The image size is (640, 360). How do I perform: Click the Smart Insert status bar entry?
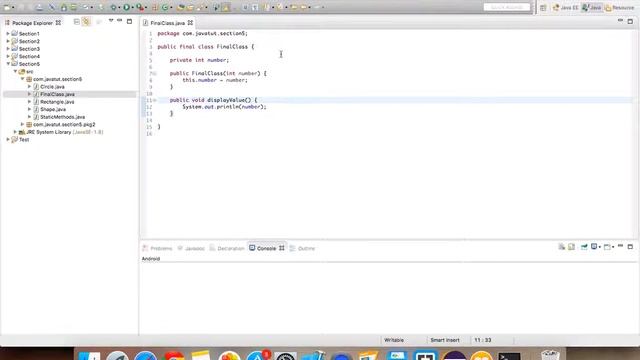click(x=445, y=340)
